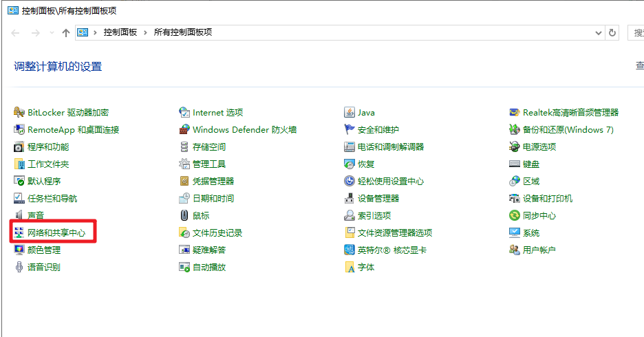Click the 语音识别 microphone icon
The height and width of the screenshot is (337, 644).
pos(19,267)
